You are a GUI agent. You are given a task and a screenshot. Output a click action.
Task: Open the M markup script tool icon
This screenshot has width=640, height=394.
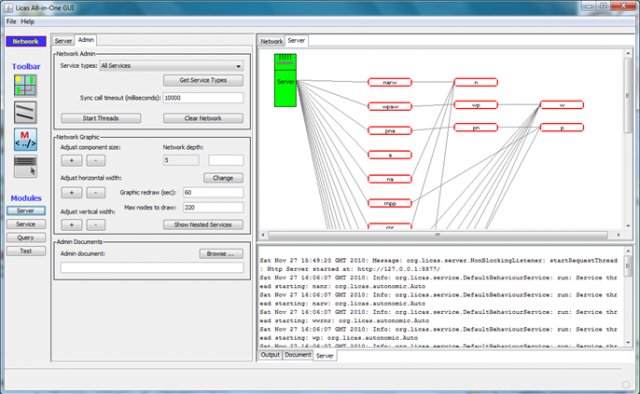click(25, 140)
